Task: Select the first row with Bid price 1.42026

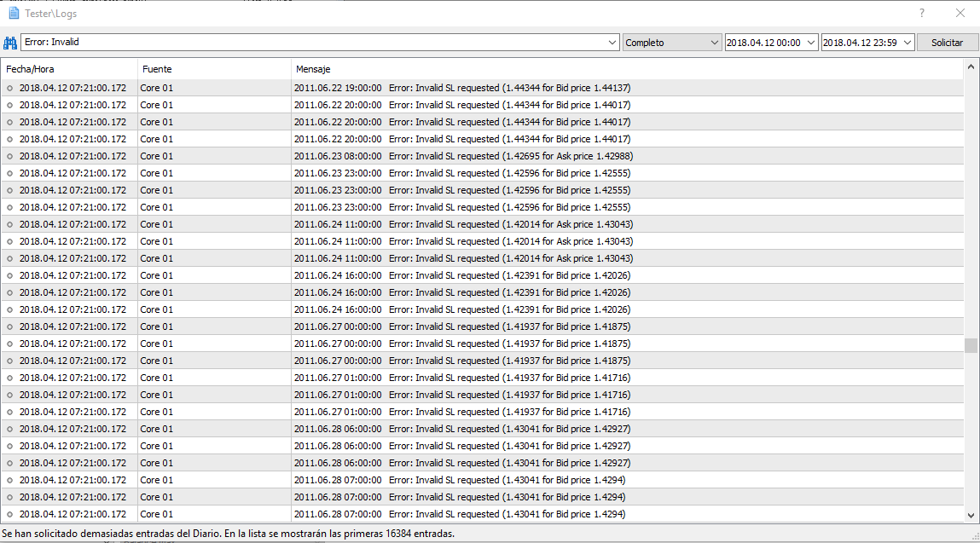Action: tap(482, 275)
